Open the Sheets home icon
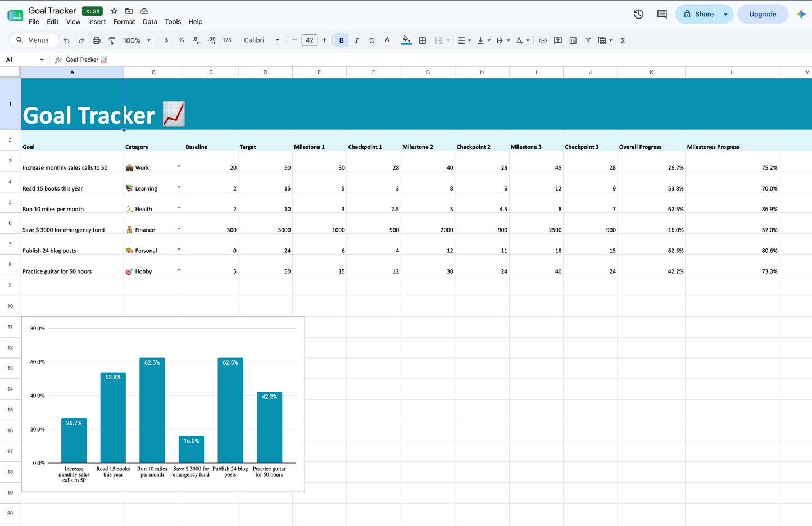 coord(15,15)
